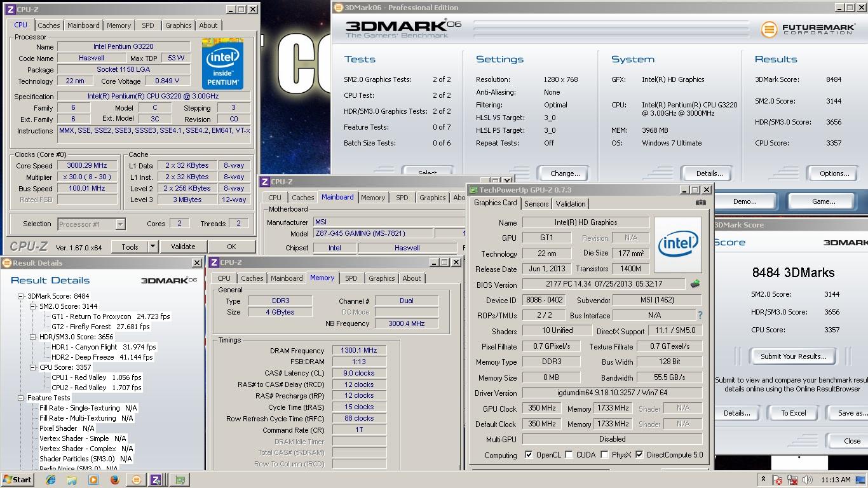Select HDR2 - Deep Freeze result

102,357
